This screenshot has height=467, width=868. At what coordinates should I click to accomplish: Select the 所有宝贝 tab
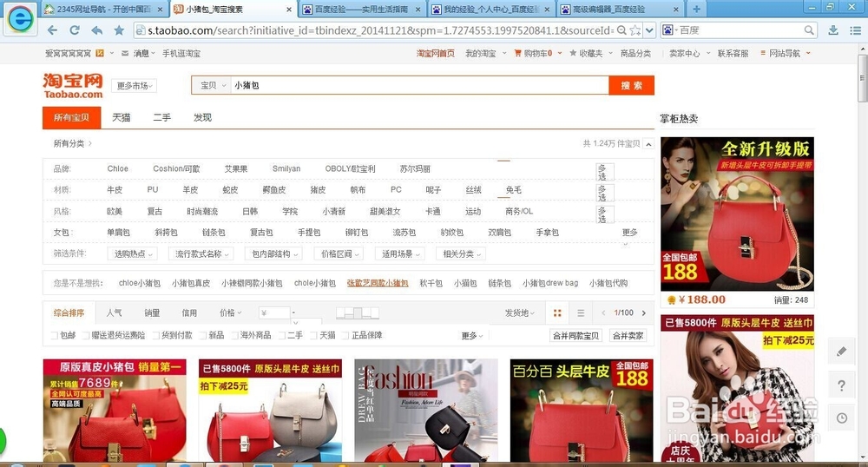[x=71, y=117]
